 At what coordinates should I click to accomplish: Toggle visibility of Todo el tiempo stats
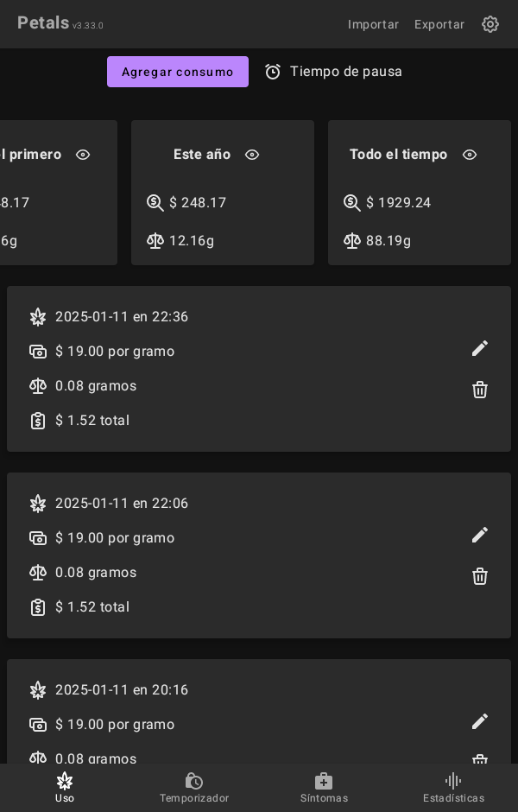470,155
